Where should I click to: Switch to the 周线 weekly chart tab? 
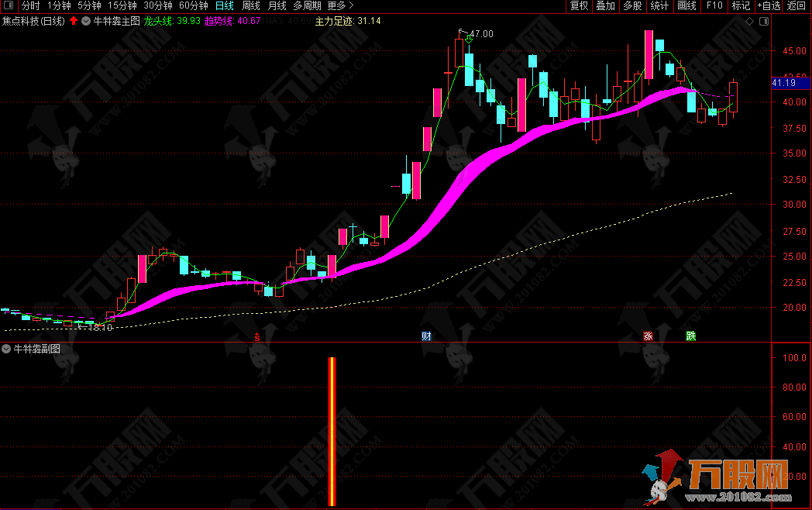251,6
